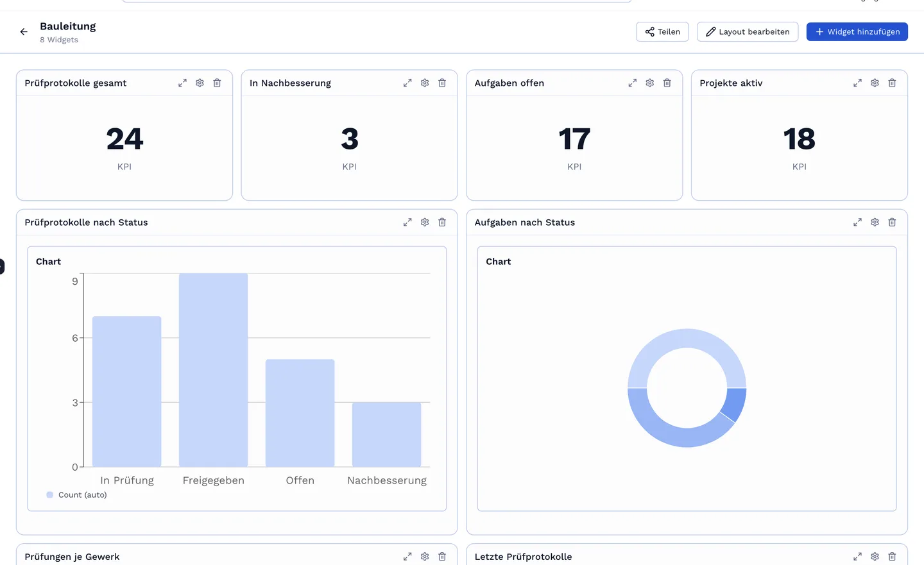
Task: Toggle the Count (auto) legend entry
Action: pos(76,495)
